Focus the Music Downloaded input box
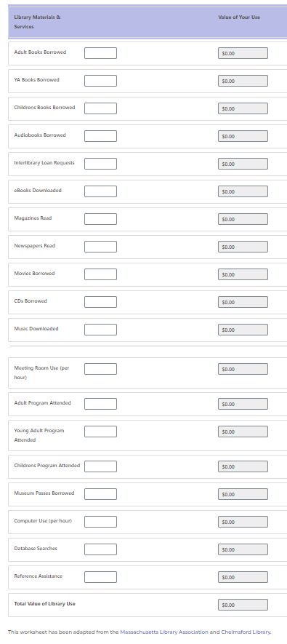Viewport: 287px width, 644px height. coord(100,330)
